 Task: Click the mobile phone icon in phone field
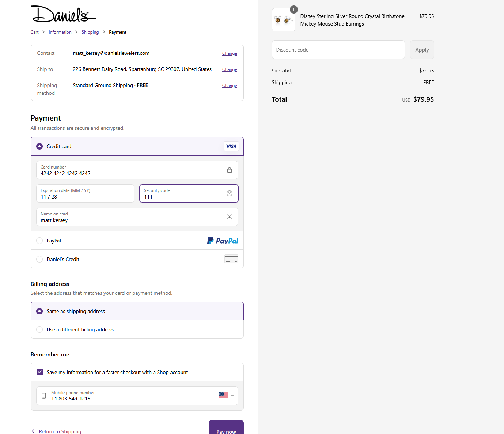tap(44, 396)
